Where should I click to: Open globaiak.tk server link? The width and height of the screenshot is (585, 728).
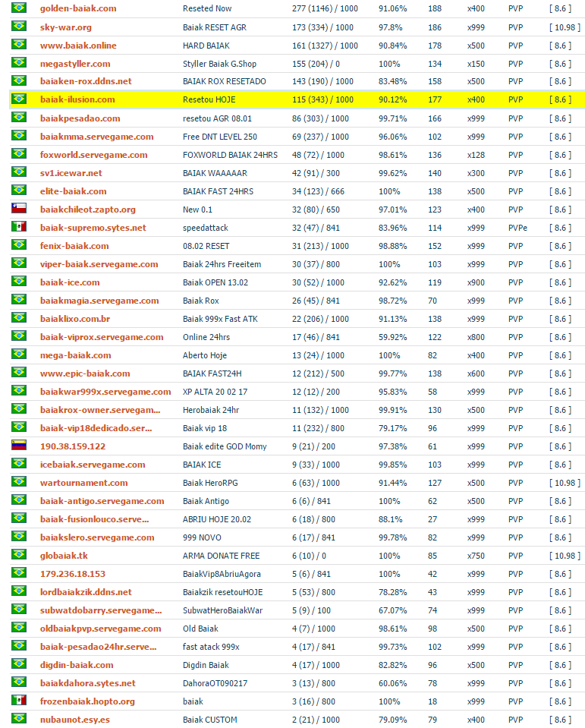(x=64, y=555)
